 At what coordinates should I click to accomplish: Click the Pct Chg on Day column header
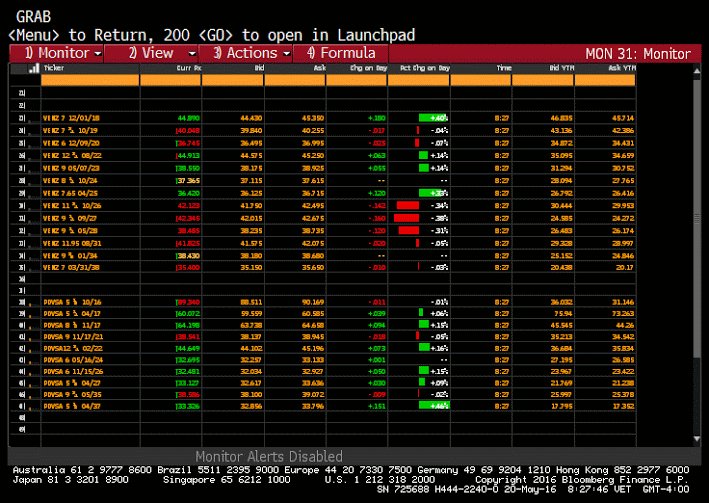tap(425, 68)
